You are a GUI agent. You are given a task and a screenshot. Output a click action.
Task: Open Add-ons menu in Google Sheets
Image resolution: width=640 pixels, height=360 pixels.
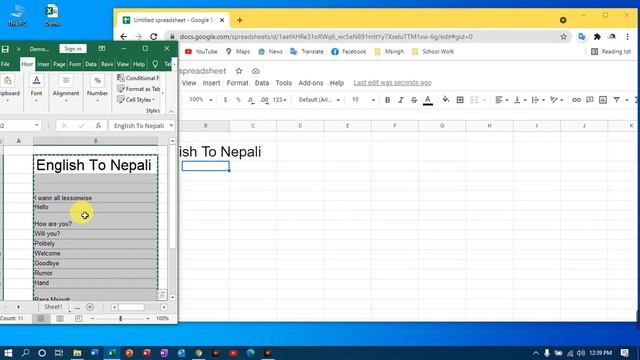(311, 83)
